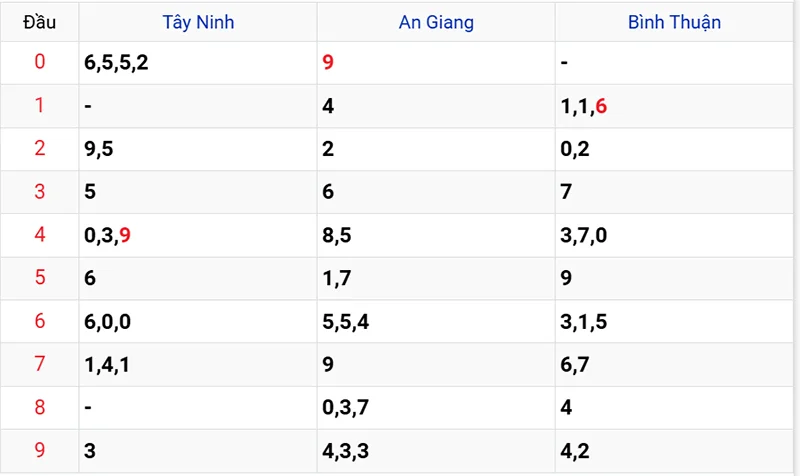Select Tây Ninh cell showing 1,4,1
The height and width of the screenshot is (476, 800).
(107, 364)
